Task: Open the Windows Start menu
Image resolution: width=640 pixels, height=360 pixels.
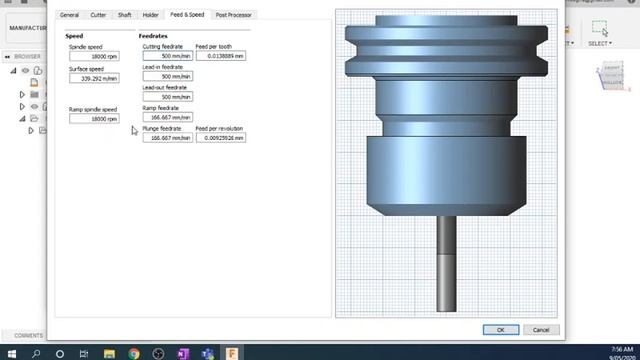Action: pyautogui.click(x=11, y=353)
